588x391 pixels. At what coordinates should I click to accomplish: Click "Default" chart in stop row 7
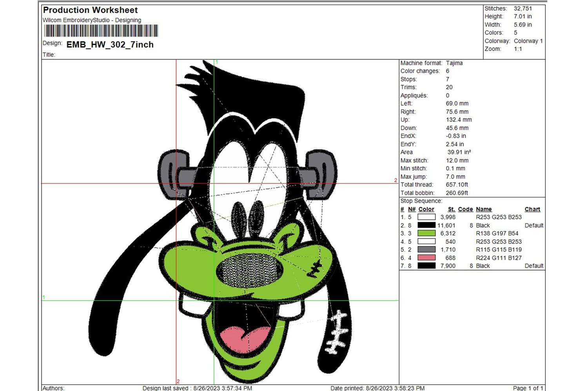[x=534, y=266]
